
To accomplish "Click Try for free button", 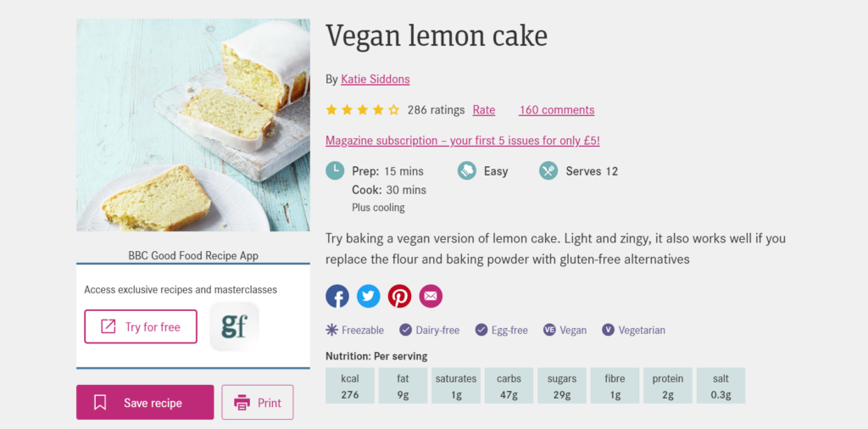I will tap(141, 326).
